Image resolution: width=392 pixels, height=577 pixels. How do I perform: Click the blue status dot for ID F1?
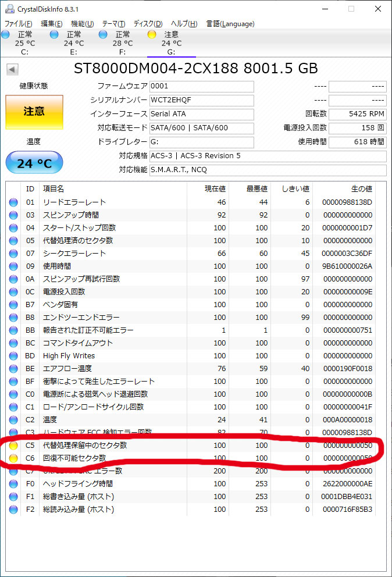pyautogui.click(x=13, y=497)
